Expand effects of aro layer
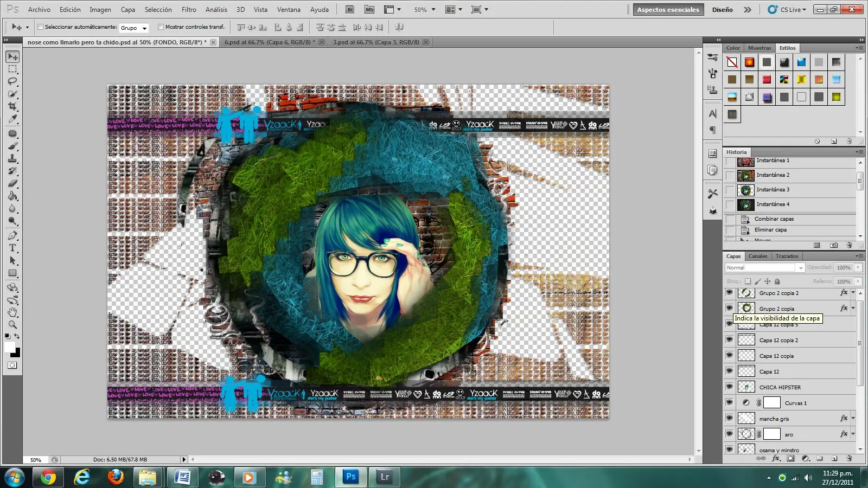 click(853, 434)
